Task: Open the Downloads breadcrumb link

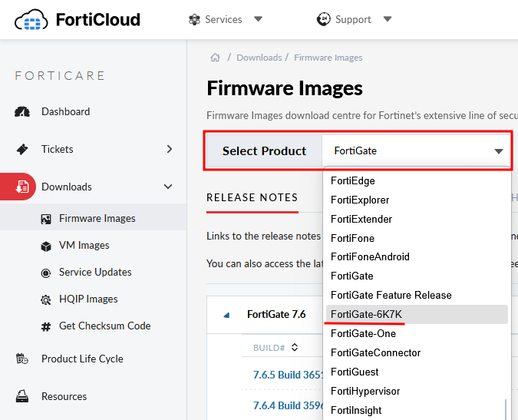Action: (259, 58)
